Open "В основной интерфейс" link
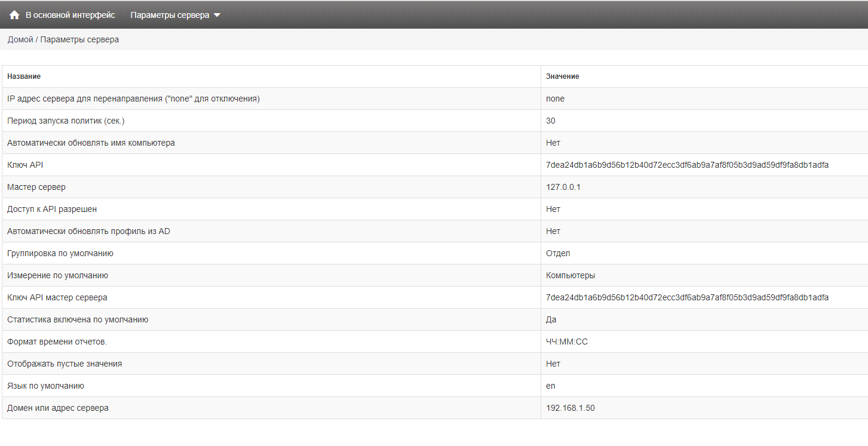Image resolution: width=868 pixels, height=446 pixels. pos(70,15)
